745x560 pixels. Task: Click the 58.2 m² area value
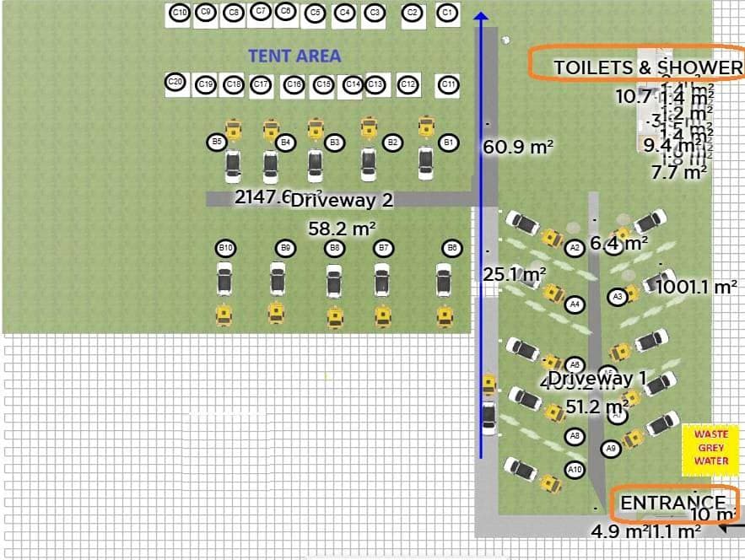(x=342, y=229)
